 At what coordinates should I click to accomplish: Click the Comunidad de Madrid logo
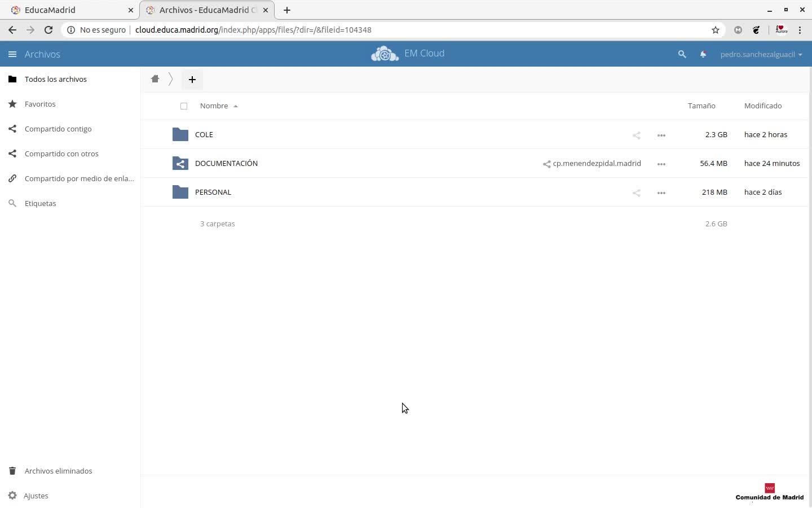(x=770, y=492)
